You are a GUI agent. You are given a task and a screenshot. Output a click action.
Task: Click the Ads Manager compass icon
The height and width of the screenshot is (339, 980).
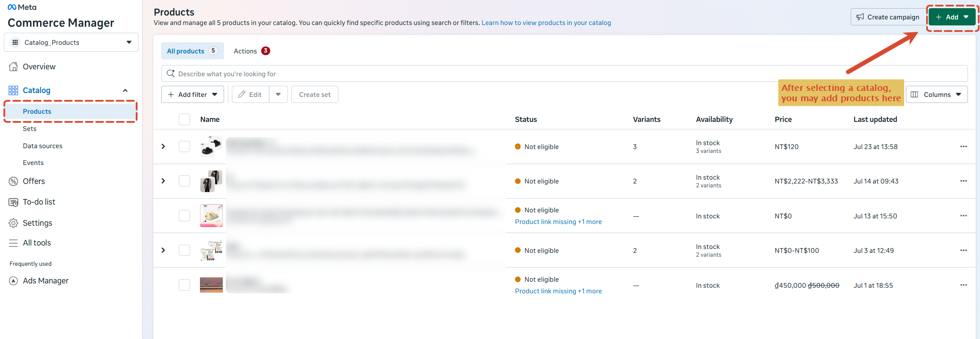[x=13, y=281]
